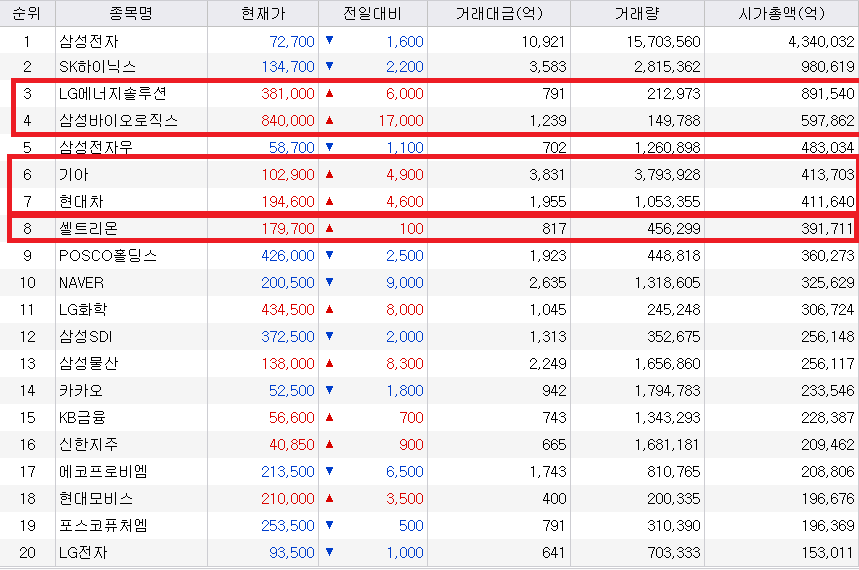Click the down arrow in NAVER row
Image resolution: width=859 pixels, height=570 pixels.
point(329,282)
